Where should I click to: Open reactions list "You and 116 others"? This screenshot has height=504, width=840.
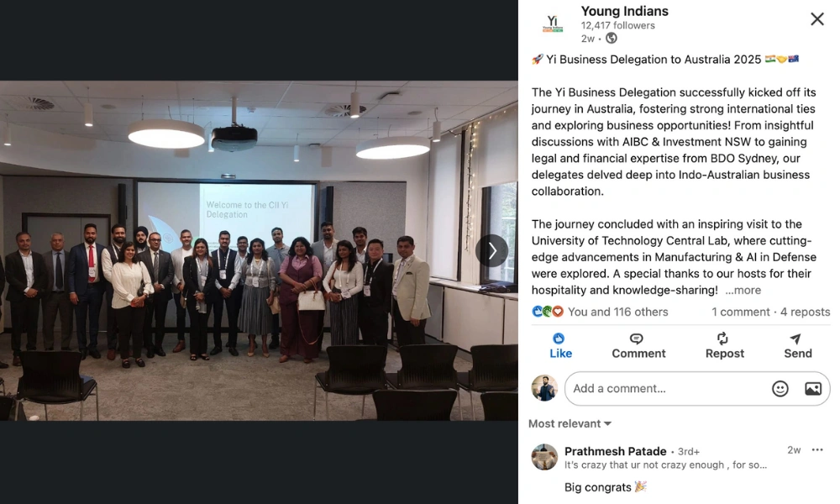click(617, 312)
